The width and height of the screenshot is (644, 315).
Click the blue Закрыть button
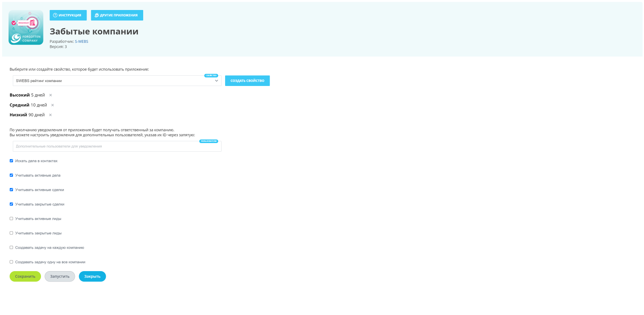(x=92, y=276)
